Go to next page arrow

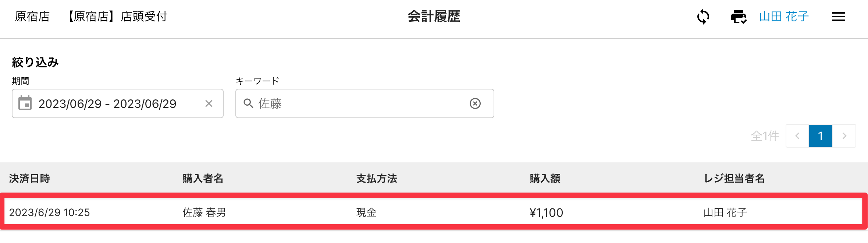pos(844,136)
